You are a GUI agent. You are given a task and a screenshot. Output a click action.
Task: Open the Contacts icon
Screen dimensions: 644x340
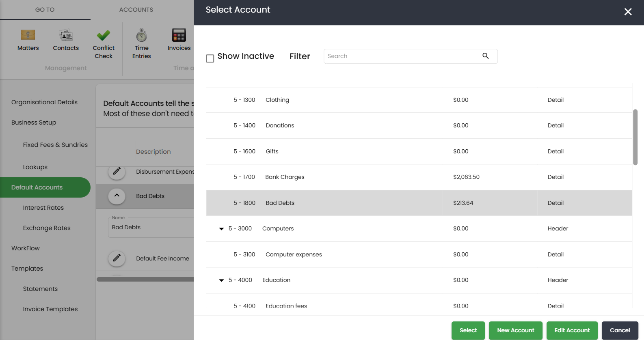(x=66, y=35)
